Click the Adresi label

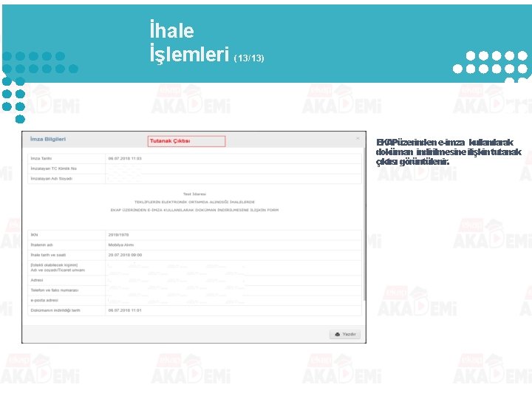tap(37, 280)
